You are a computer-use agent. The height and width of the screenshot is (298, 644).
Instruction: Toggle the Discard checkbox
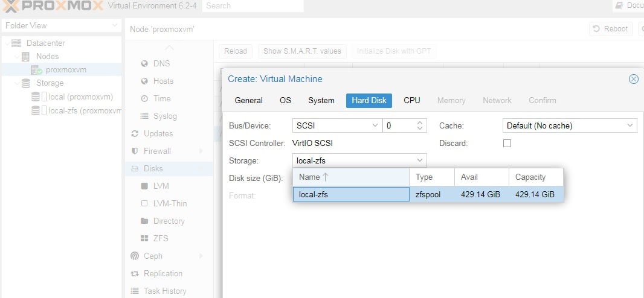tap(507, 144)
